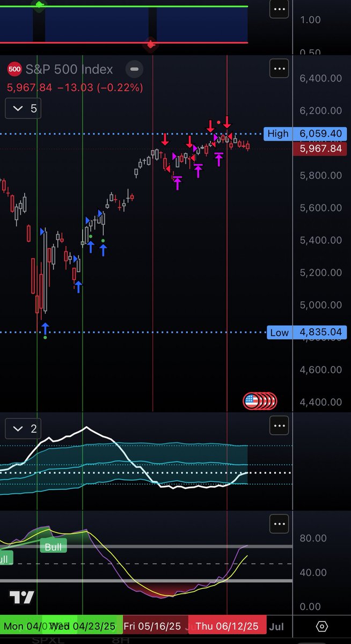Tap the US flag economic events icon
The height and width of the screenshot is (644, 351).
click(x=251, y=400)
